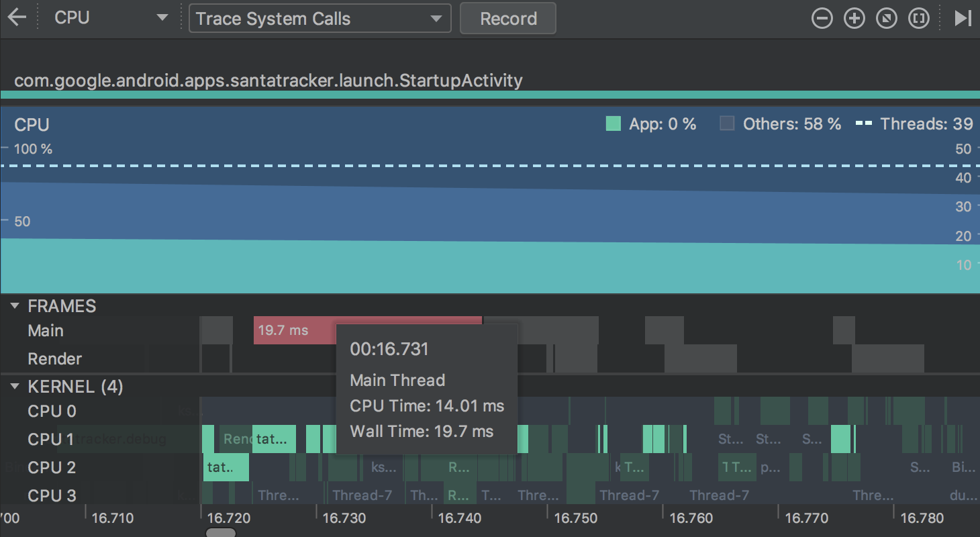Click the Render frames row label

(x=54, y=359)
